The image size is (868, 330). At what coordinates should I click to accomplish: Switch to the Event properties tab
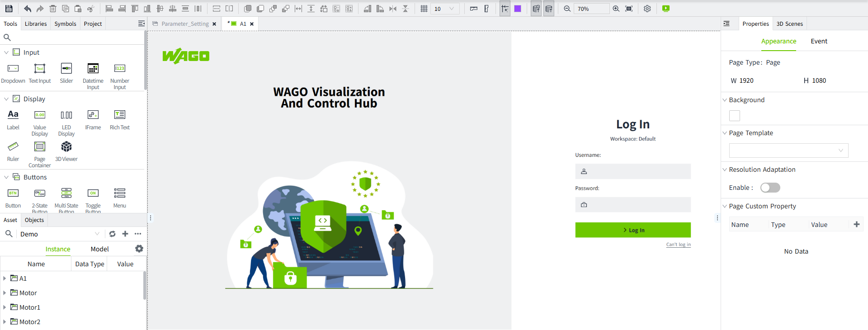pyautogui.click(x=819, y=41)
